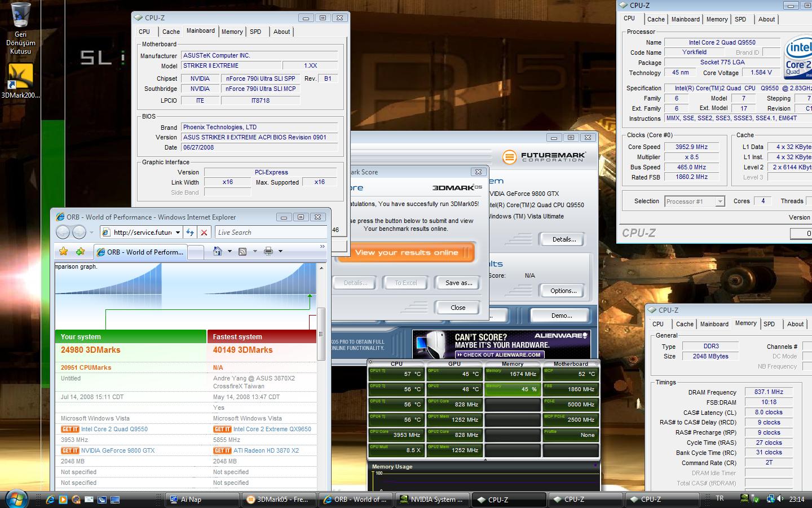
Task: Open the Print button dropdown arrow
Action: pyautogui.click(x=280, y=251)
